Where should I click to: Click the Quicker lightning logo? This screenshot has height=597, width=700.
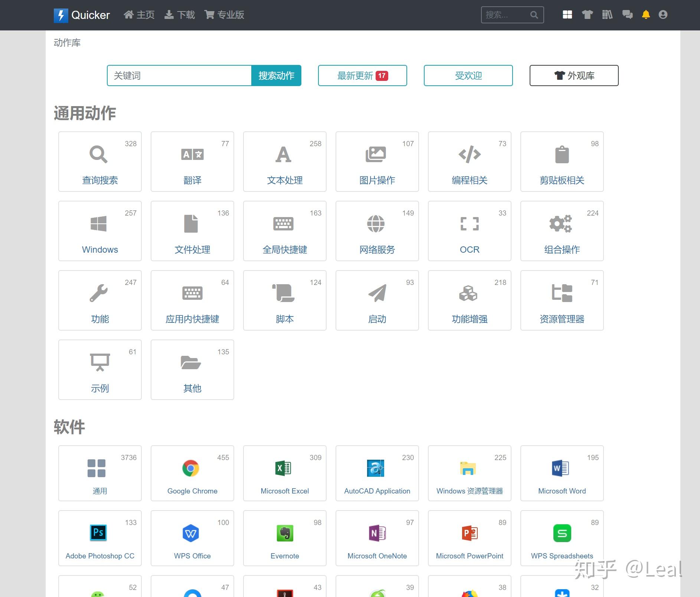click(61, 15)
